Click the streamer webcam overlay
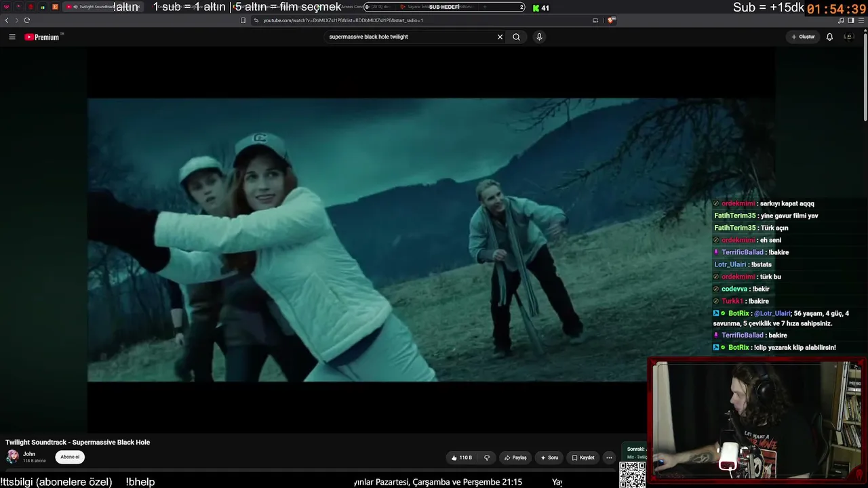This screenshot has width=868, height=488. 757,420
